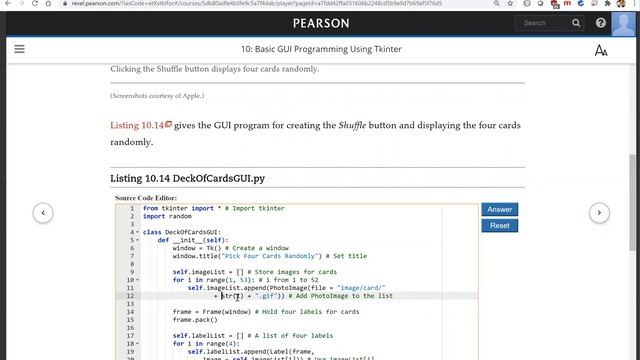Image resolution: width=640 pixels, height=360 pixels.
Task: Click the 'Pick Four Cards Randomly' string in code
Action: 269,256
